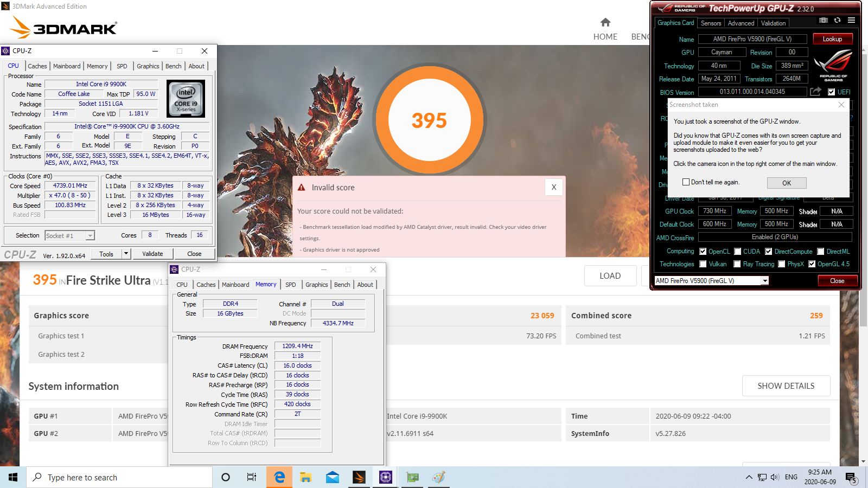Screen dimensions: 868x488
Task: Toggle the CUDA checkbox
Action: (x=738, y=252)
